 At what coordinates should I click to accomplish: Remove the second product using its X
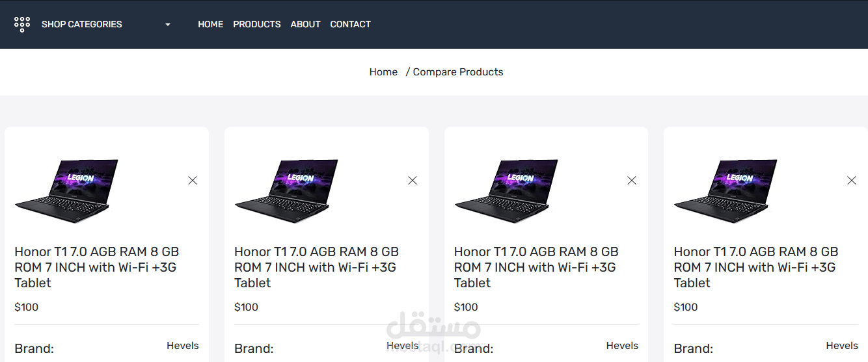click(413, 180)
